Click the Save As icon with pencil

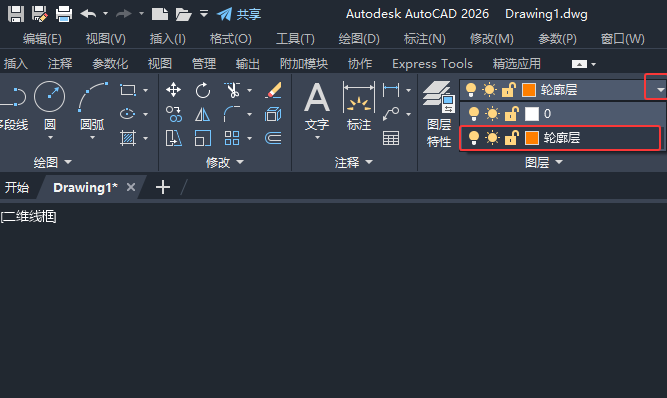(x=40, y=14)
